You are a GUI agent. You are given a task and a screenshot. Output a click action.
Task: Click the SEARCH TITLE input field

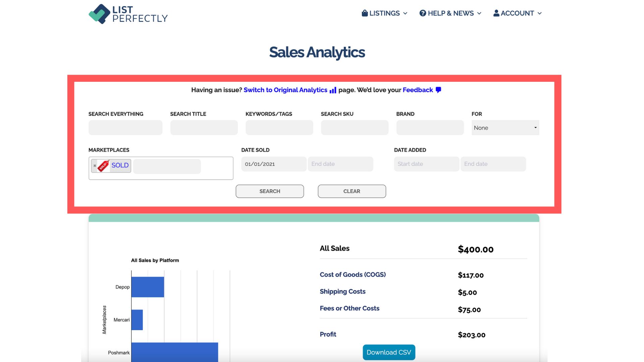(204, 127)
